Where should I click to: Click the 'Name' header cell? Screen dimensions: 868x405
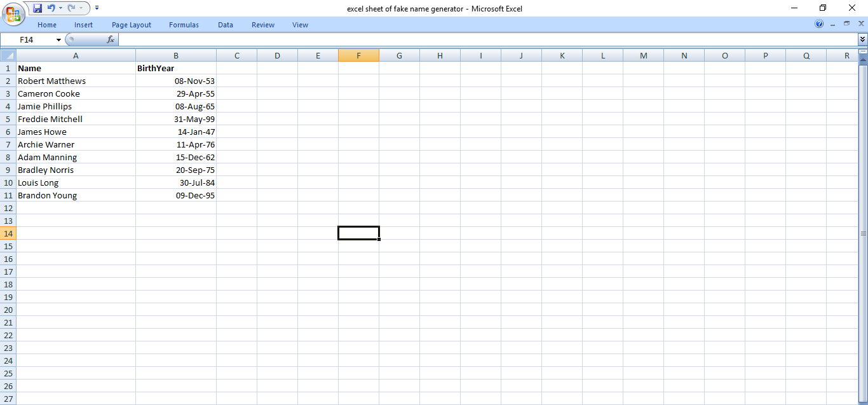pos(76,68)
